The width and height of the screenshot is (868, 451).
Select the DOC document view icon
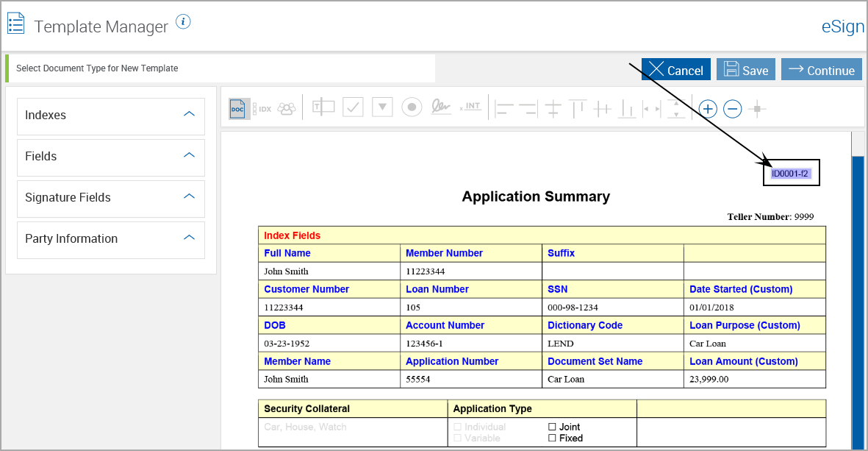[x=238, y=109]
